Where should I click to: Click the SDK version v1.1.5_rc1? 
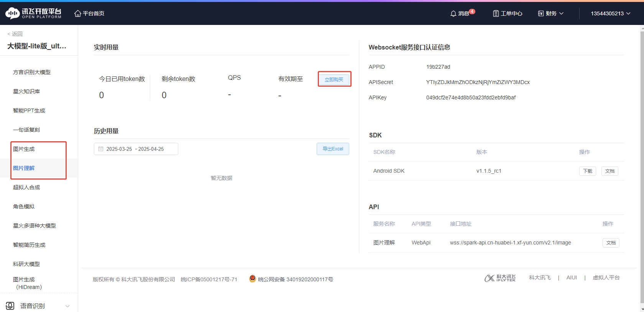click(x=489, y=171)
